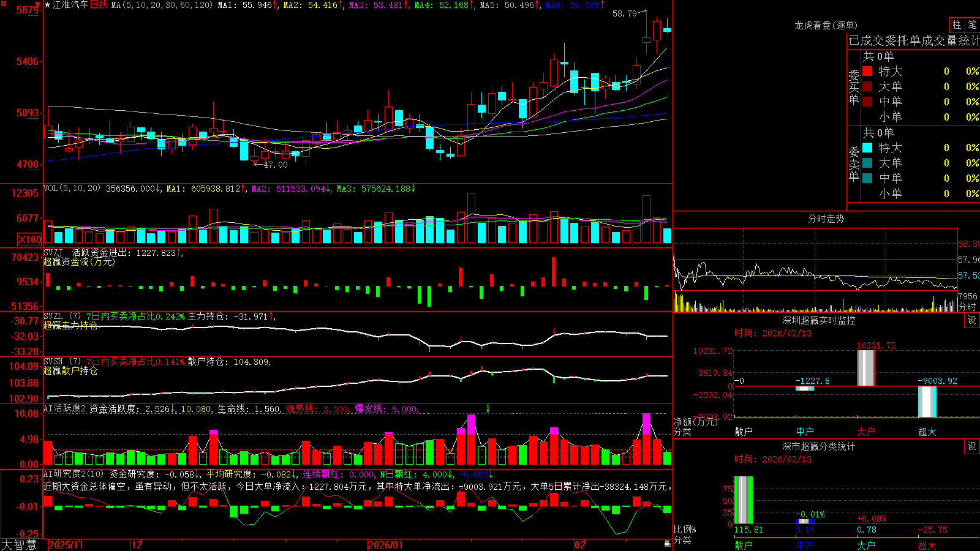Select the 深市超赢分类统计 panel title
The width and height of the screenshot is (980, 551).
coord(819,446)
